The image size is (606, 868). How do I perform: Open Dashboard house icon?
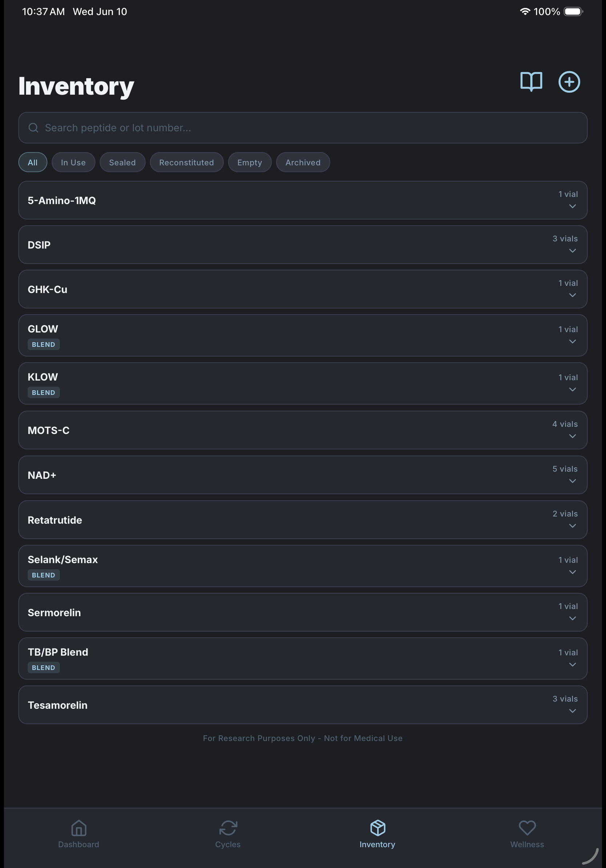point(78,828)
